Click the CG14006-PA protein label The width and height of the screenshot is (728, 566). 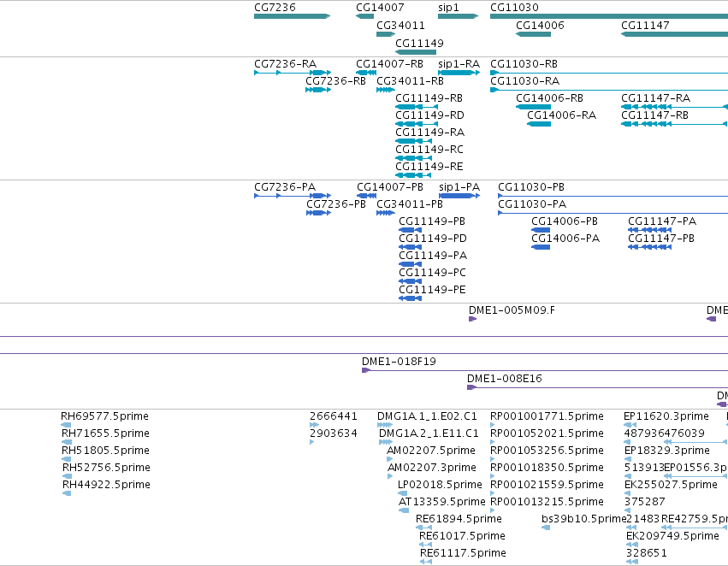(565, 239)
